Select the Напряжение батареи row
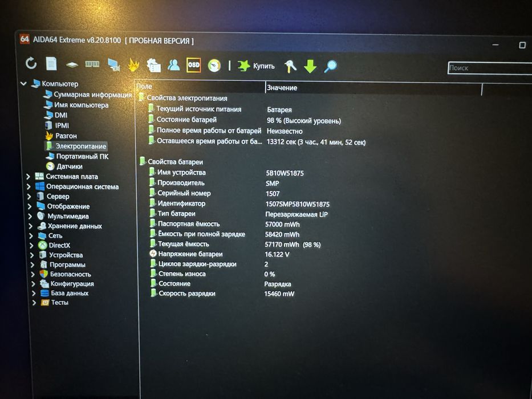Screen dimensions: 532x399 (190, 254)
